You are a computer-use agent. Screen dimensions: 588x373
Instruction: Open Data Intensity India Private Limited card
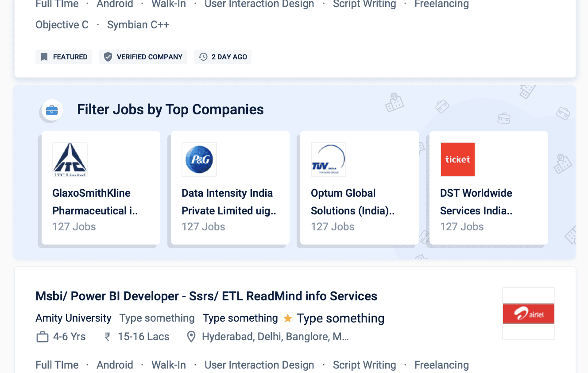pyautogui.click(x=230, y=188)
